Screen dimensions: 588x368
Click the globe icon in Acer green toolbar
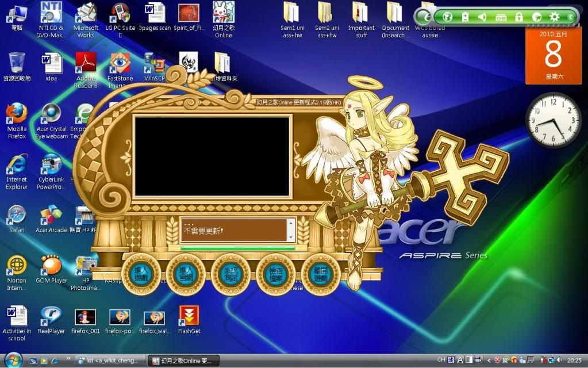click(447, 17)
